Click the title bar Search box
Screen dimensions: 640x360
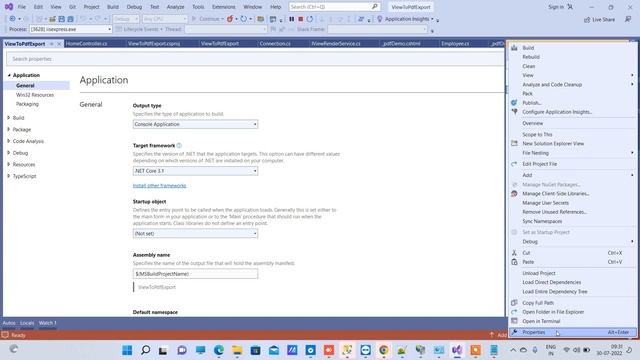coord(334,7)
